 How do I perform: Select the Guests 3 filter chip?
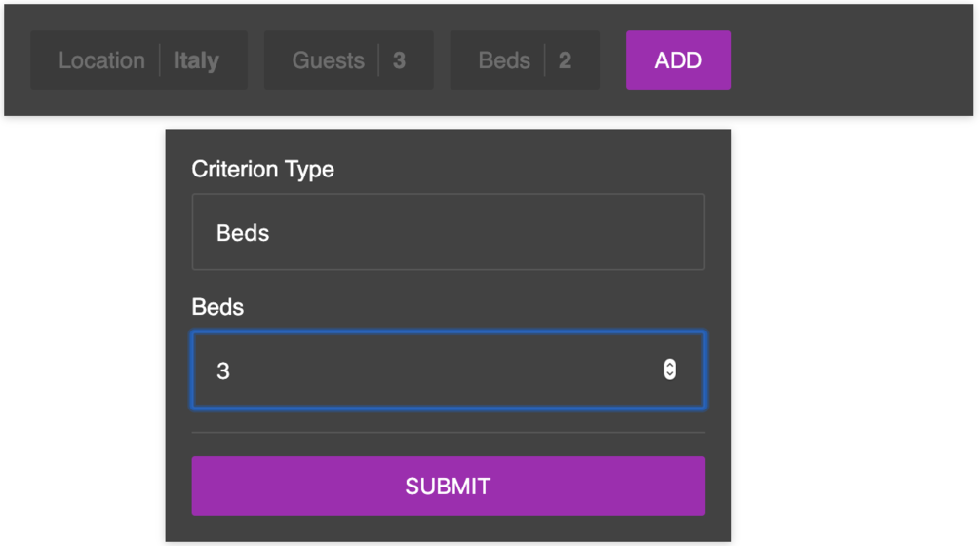[x=349, y=60]
